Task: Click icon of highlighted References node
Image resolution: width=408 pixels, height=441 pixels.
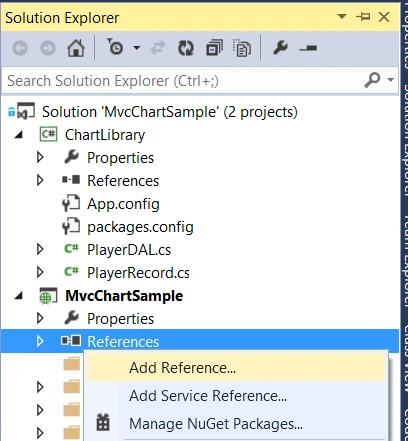Action: click(71, 341)
